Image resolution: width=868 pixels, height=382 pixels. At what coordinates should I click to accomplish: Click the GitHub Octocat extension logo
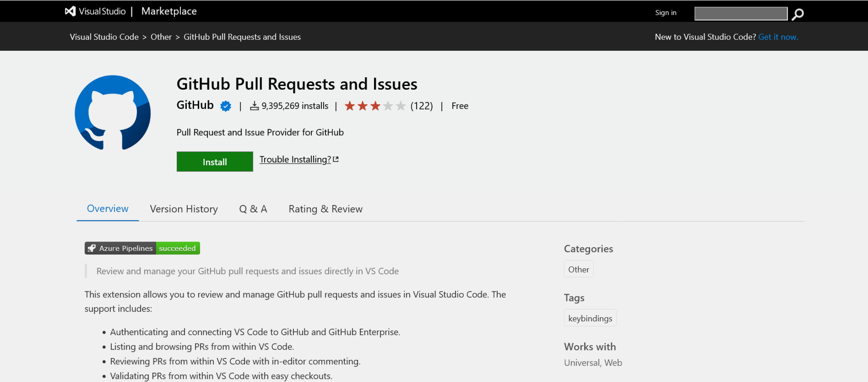tap(112, 112)
